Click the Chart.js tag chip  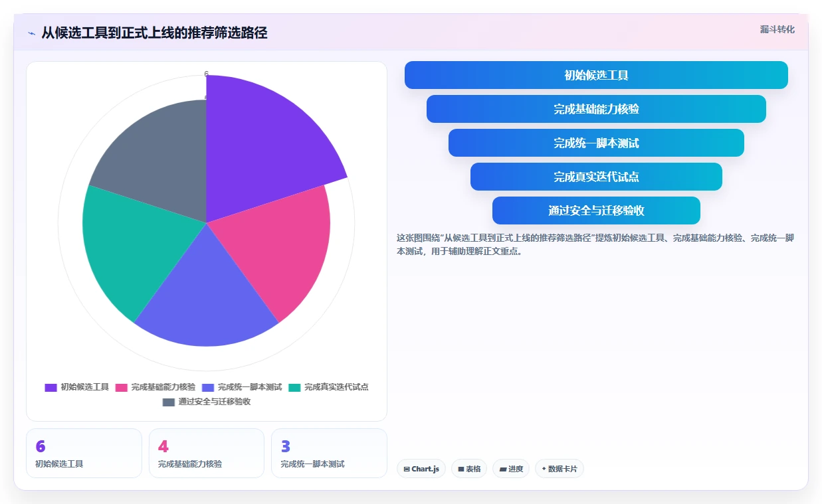[421, 469]
